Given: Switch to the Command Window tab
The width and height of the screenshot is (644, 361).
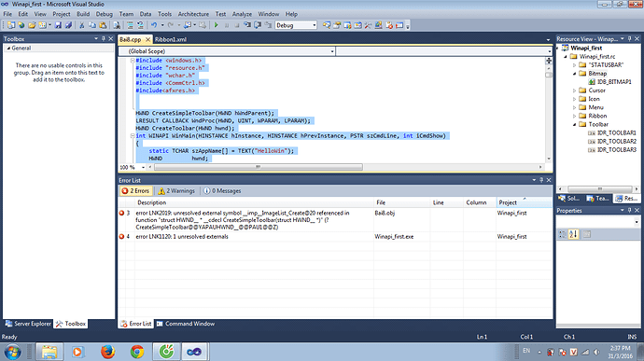Looking at the screenshot, I should (x=186, y=324).
